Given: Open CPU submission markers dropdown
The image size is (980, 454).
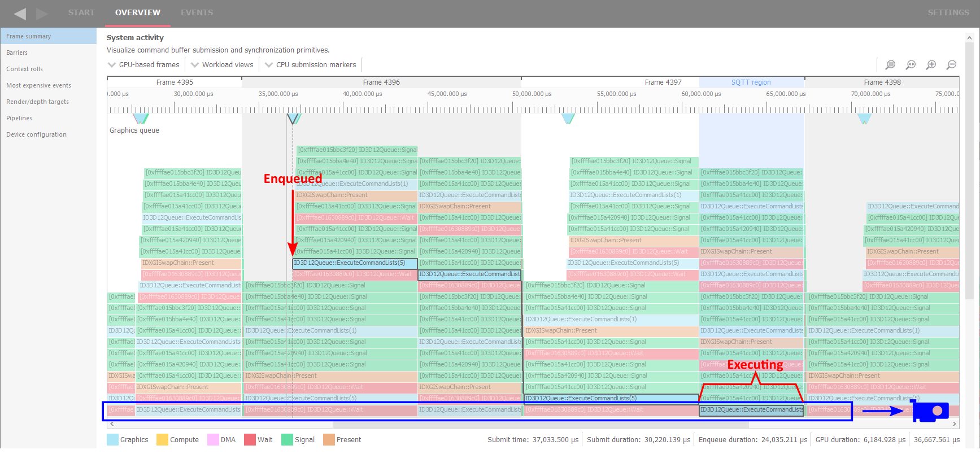Looking at the screenshot, I should click(310, 65).
